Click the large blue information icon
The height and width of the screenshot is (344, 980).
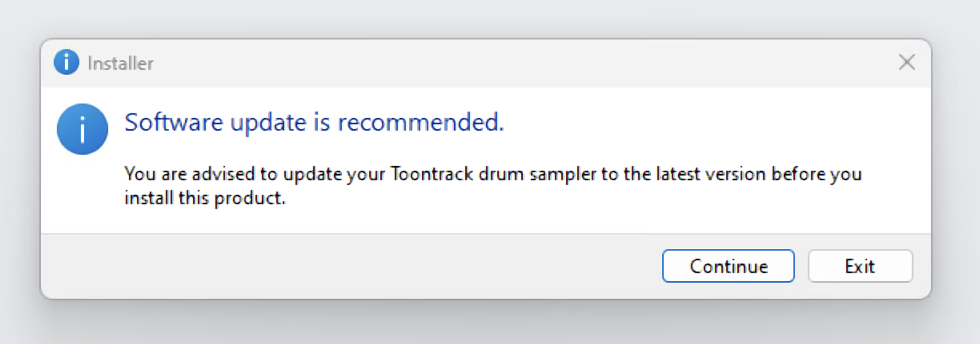click(x=82, y=129)
